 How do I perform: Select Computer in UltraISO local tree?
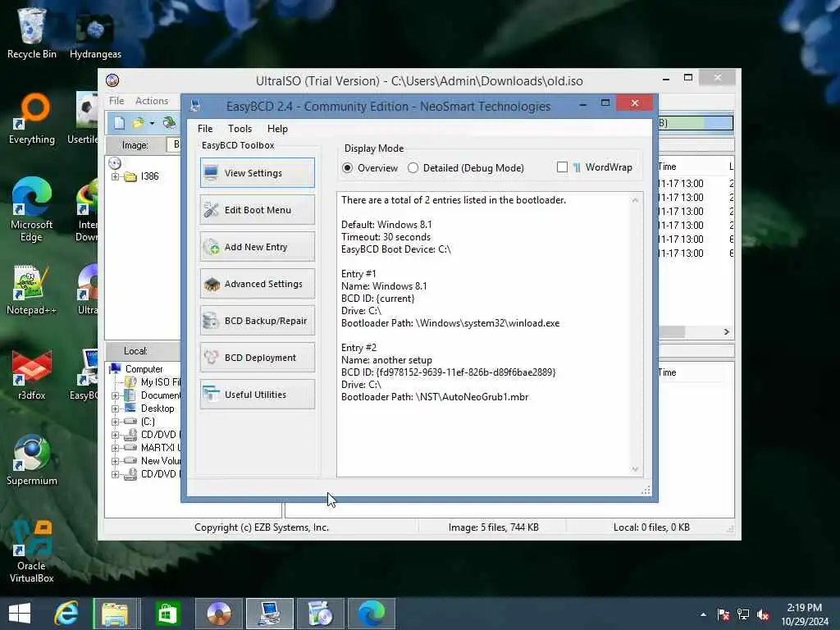144,369
